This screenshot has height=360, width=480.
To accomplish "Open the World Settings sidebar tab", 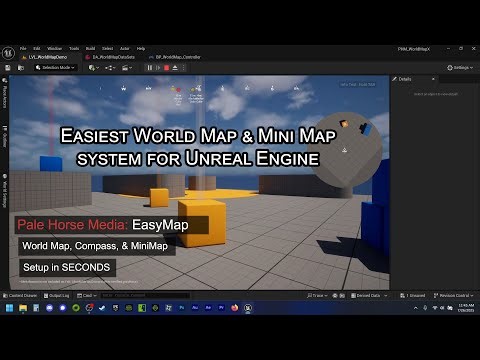I will (x=5, y=190).
